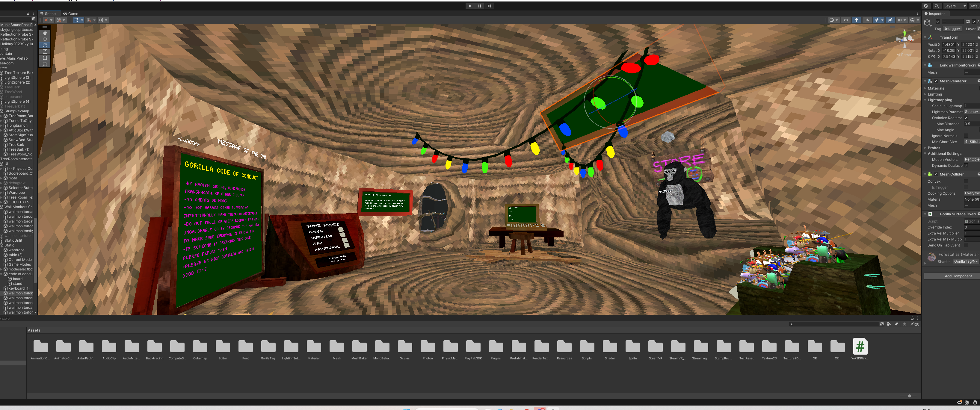Open gizmos dropdown arrow
The height and width of the screenshot is (410, 980).
918,20
